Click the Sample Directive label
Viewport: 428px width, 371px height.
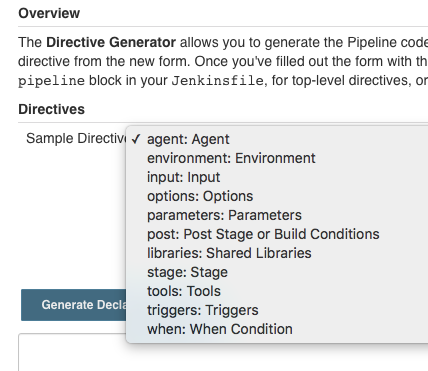point(76,138)
